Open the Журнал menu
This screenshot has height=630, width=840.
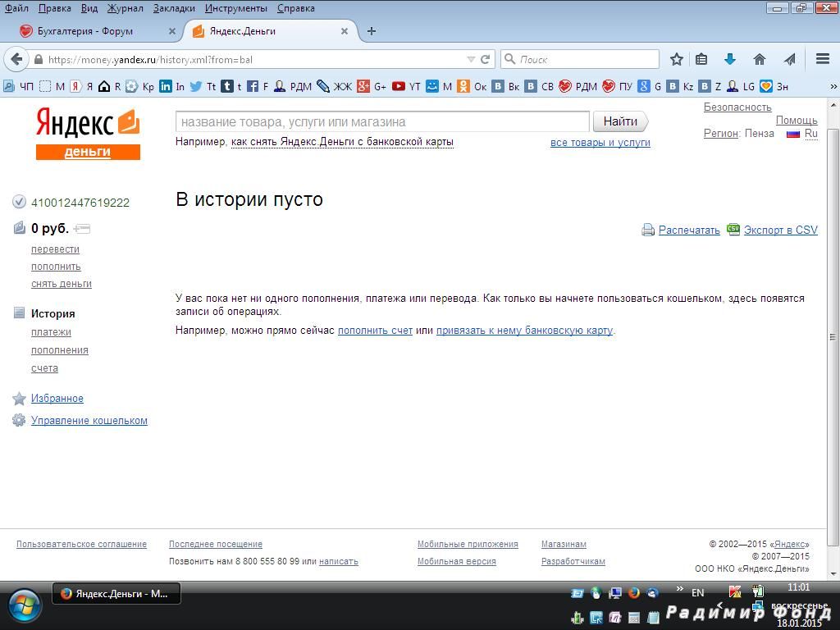(x=126, y=8)
